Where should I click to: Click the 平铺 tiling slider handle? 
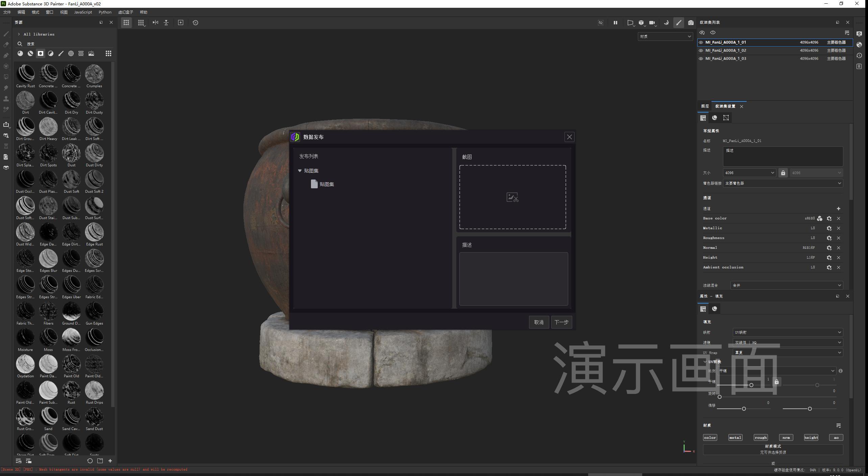tap(751, 385)
